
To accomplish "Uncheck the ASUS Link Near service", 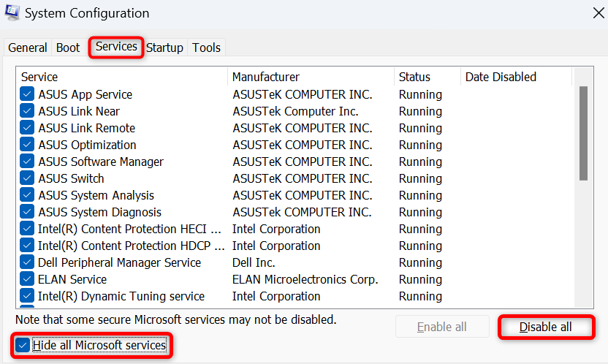I will pyautogui.click(x=27, y=111).
